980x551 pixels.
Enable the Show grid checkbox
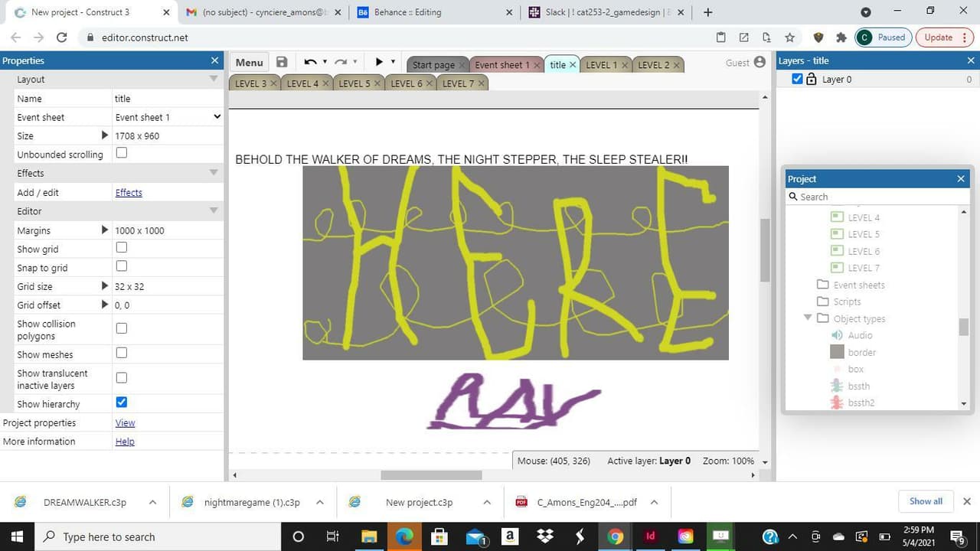121,248
